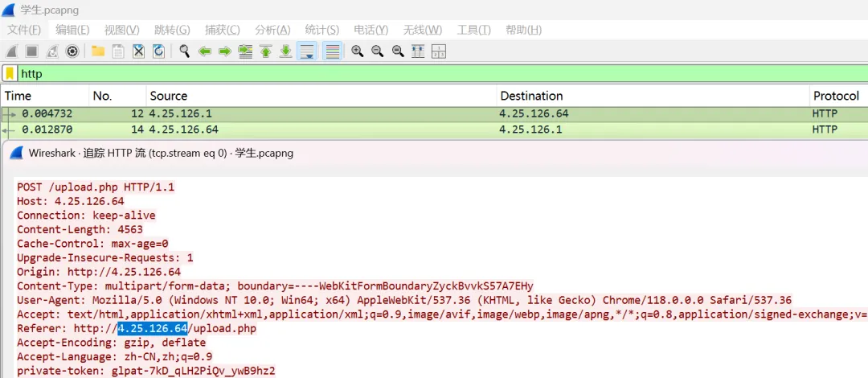
Task: Click the User-Agent Mozilla/5.0 line
Action: 404,301
